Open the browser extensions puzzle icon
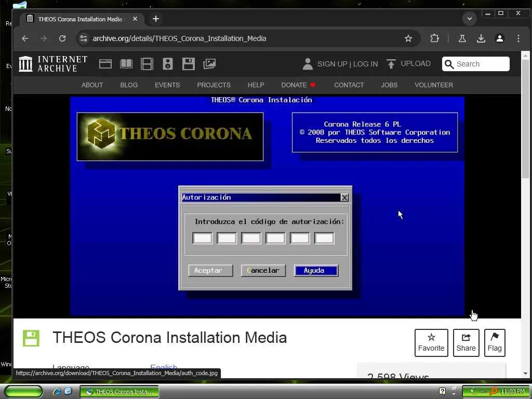 [435, 38]
